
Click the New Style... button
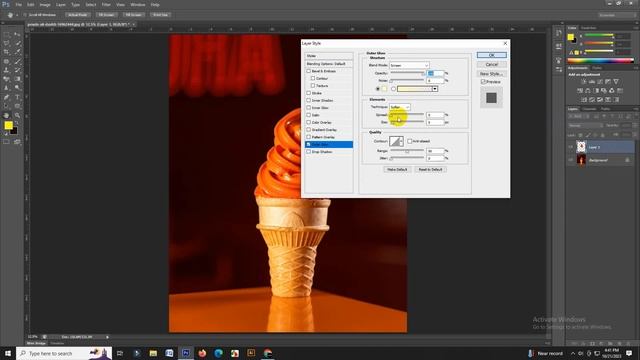[x=491, y=74]
